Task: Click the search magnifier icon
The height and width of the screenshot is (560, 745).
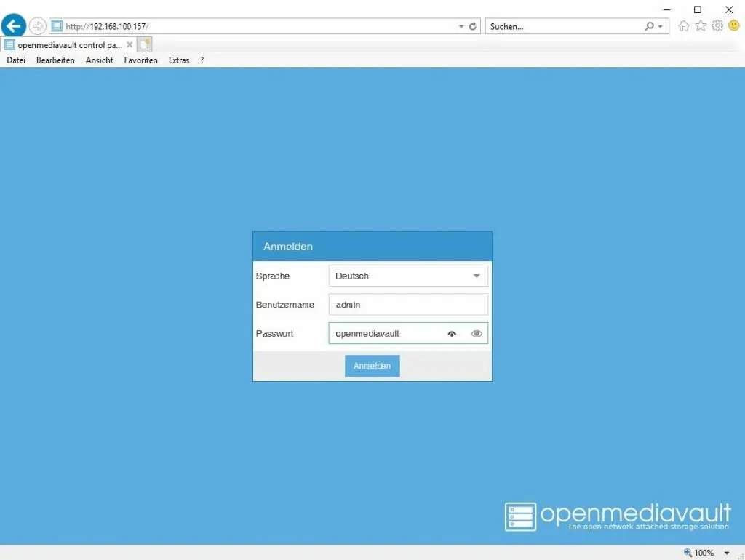Action: pos(649,26)
